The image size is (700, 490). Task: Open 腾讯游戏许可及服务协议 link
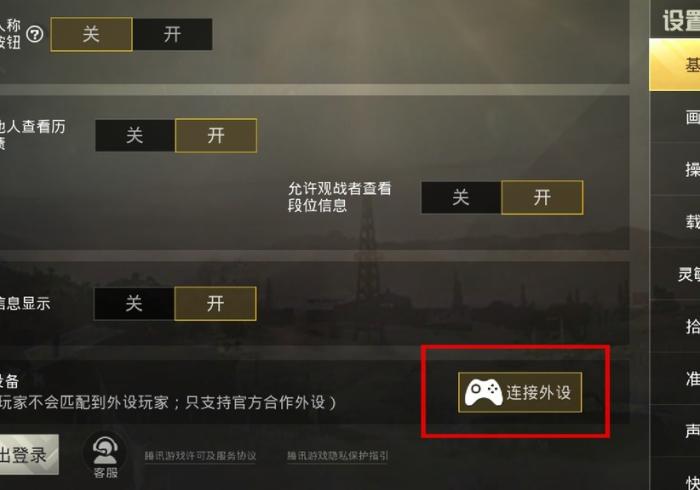[200, 456]
